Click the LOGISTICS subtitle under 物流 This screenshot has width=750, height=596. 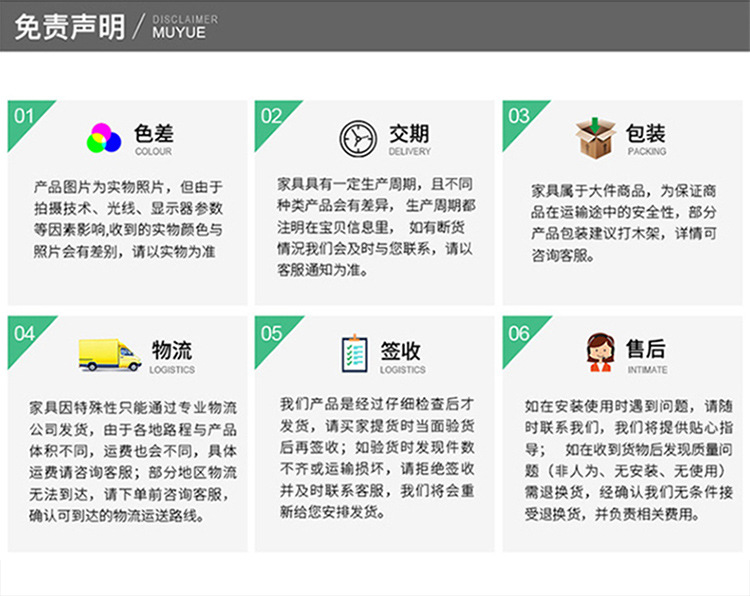pyautogui.click(x=172, y=369)
